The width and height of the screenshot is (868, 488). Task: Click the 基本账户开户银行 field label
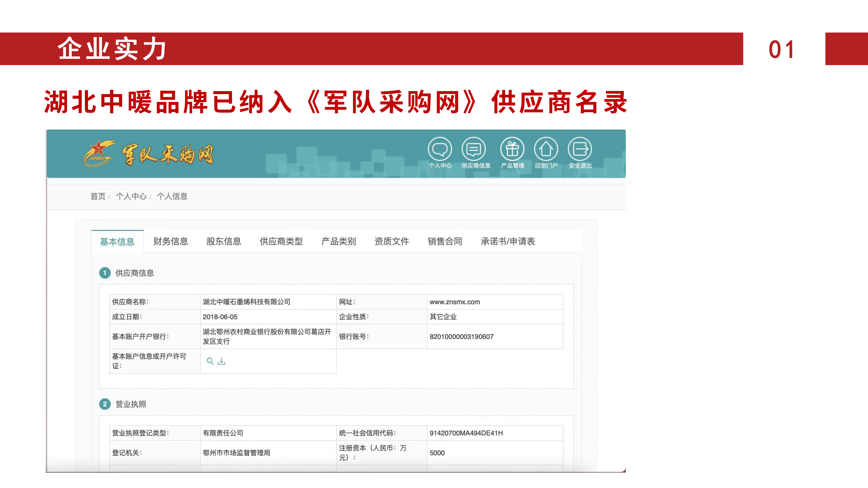coord(141,337)
